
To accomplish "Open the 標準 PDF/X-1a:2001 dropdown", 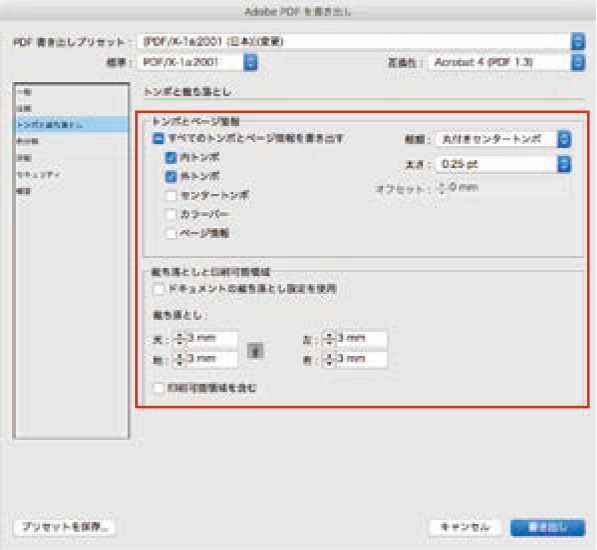I will point(197,62).
